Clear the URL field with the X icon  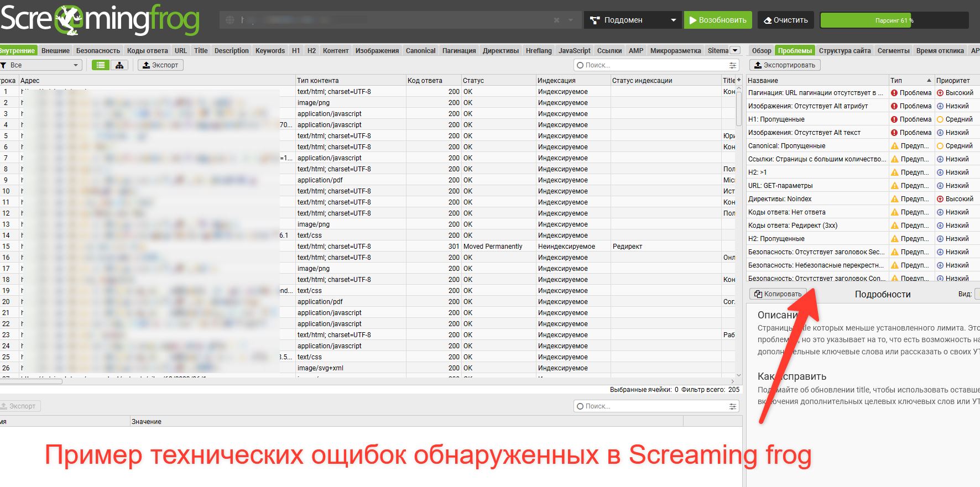pyautogui.click(x=556, y=20)
